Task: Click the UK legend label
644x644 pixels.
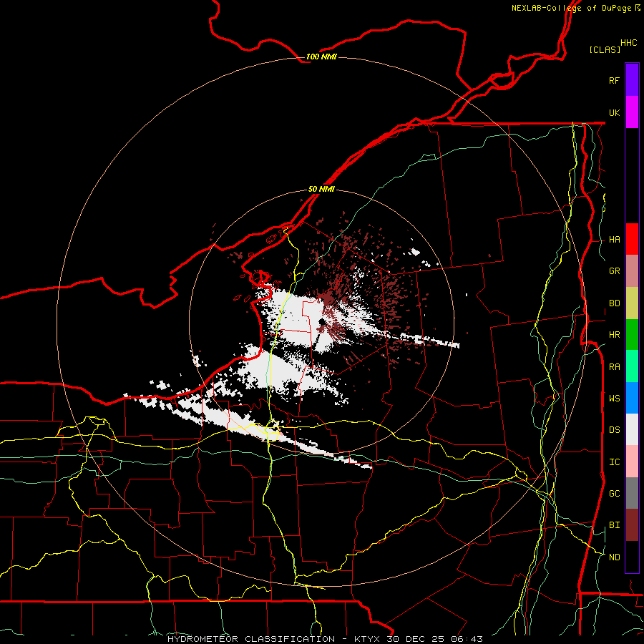Action: [614, 112]
